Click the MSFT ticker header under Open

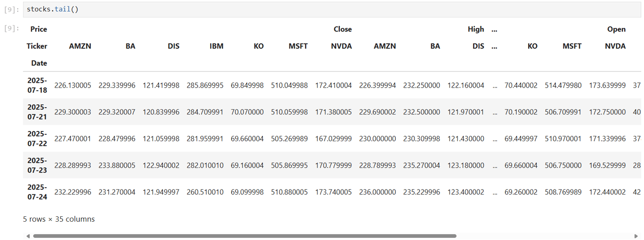point(572,46)
